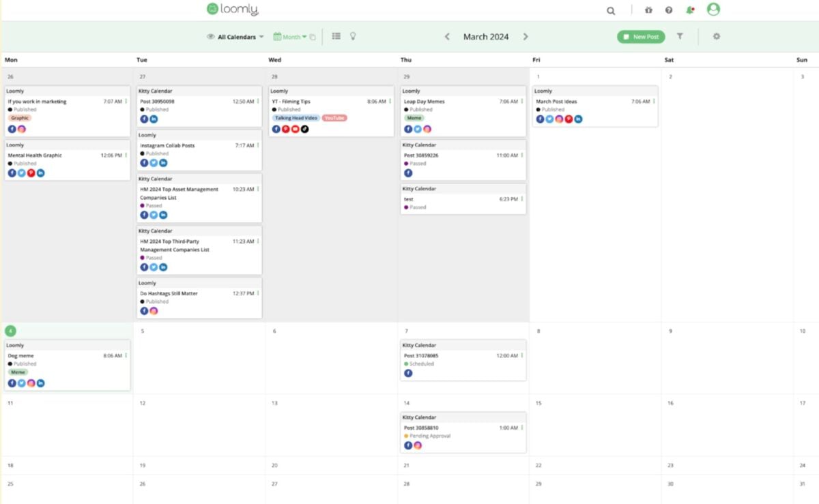
Task: Click the YouTube label on Filming Tips
Action: pos(334,118)
